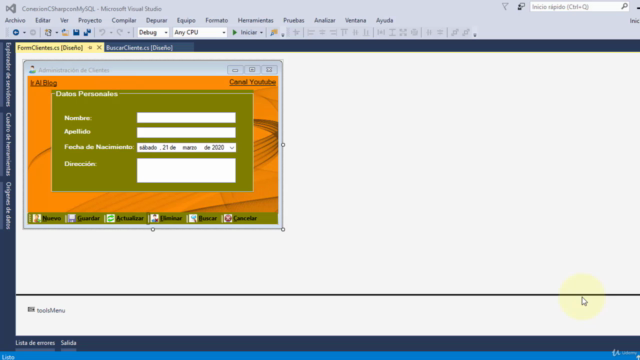Click the undo toolbar icon

click(102, 32)
